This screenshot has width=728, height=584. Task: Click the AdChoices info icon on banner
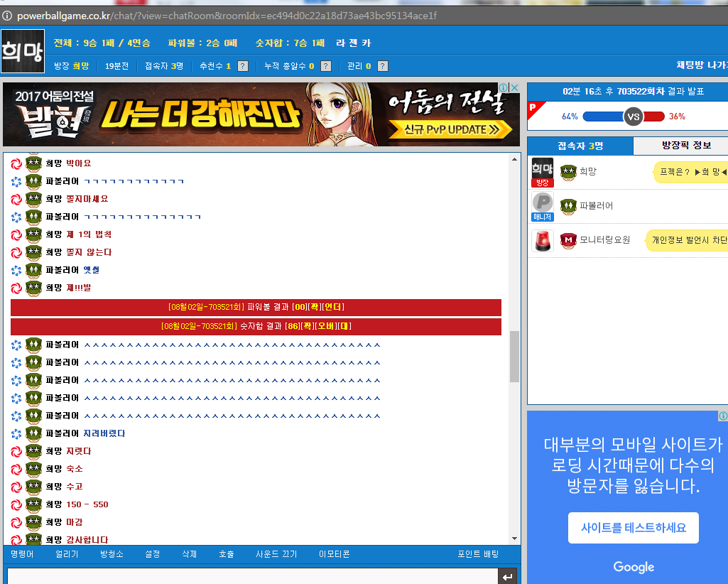(504, 87)
